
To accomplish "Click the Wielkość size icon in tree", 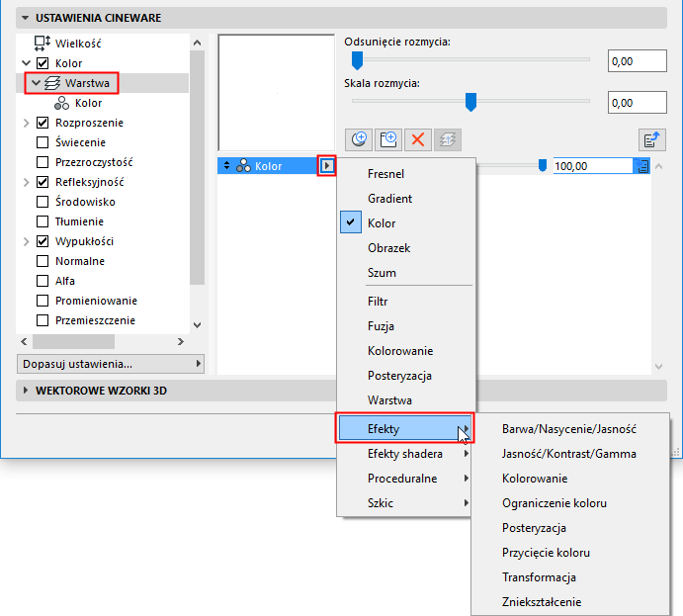I will (43, 44).
